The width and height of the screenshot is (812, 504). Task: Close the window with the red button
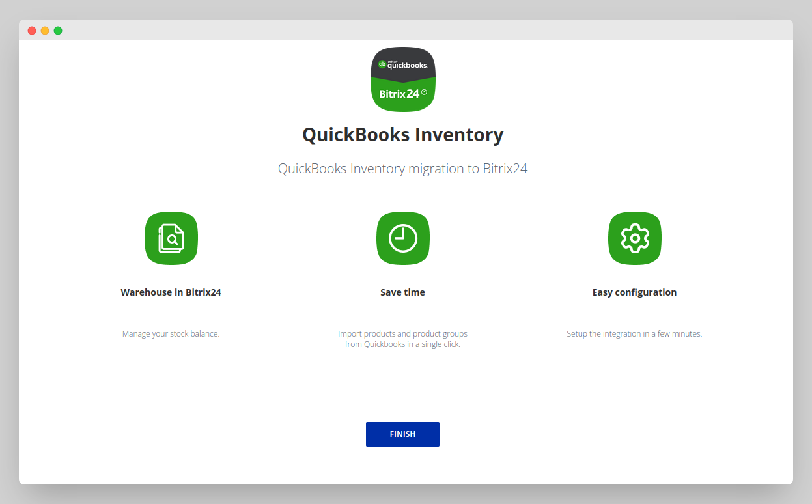[x=32, y=31]
